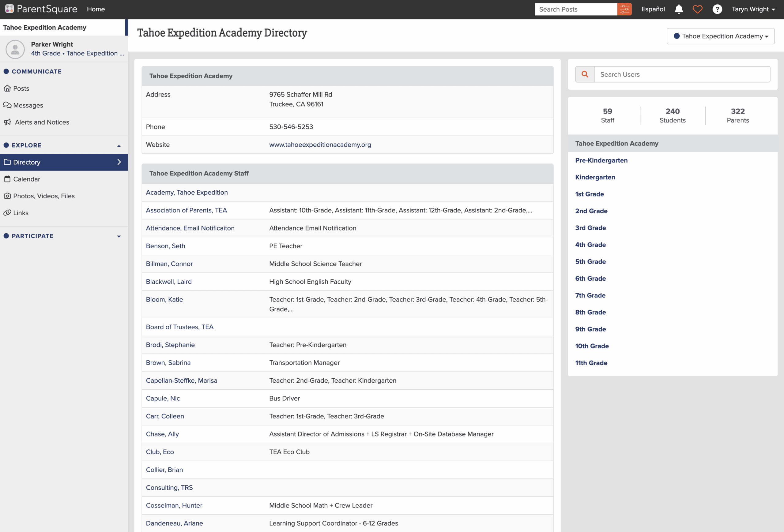The image size is (784, 532).
Task: Select the Pre-Kindergarten directory link
Action: pos(601,160)
